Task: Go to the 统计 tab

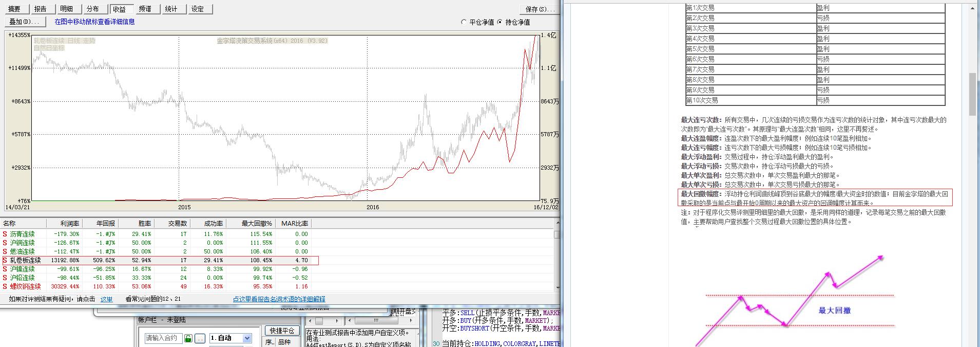Action: click(x=171, y=9)
